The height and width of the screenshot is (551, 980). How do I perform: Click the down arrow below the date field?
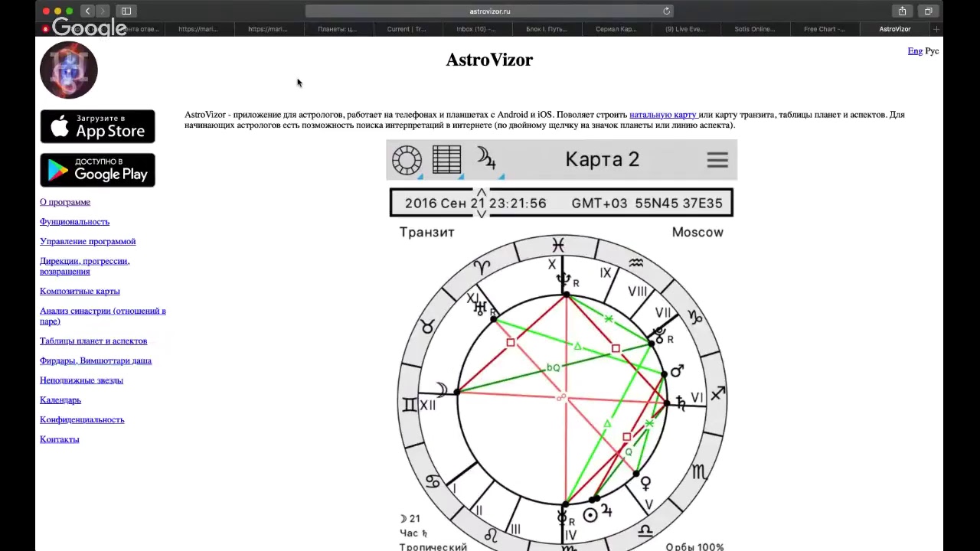tap(481, 214)
